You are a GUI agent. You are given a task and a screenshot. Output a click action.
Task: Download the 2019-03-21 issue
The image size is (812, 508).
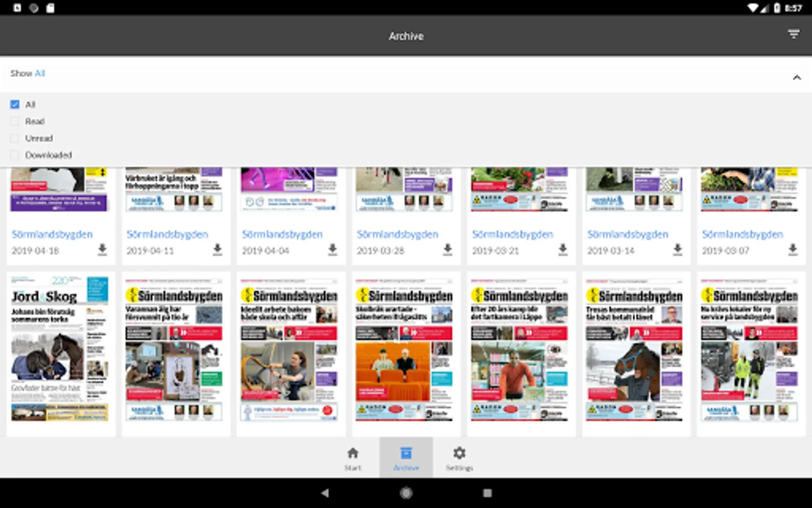pyautogui.click(x=563, y=249)
